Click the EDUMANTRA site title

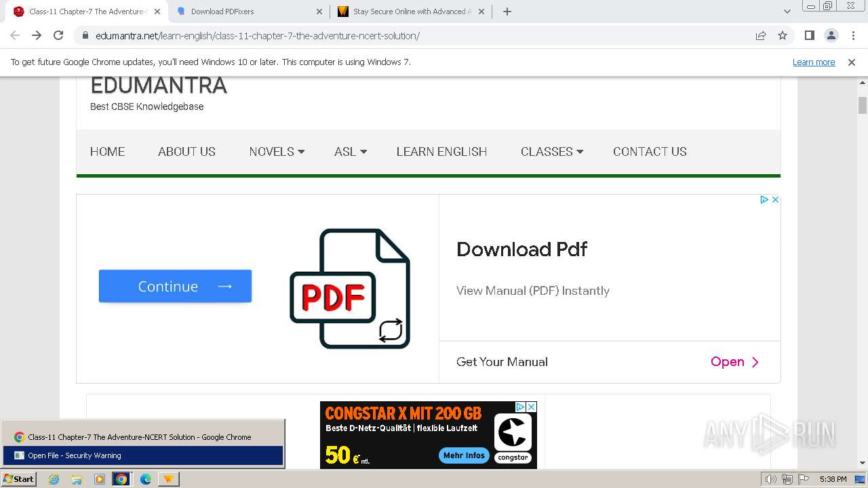159,85
